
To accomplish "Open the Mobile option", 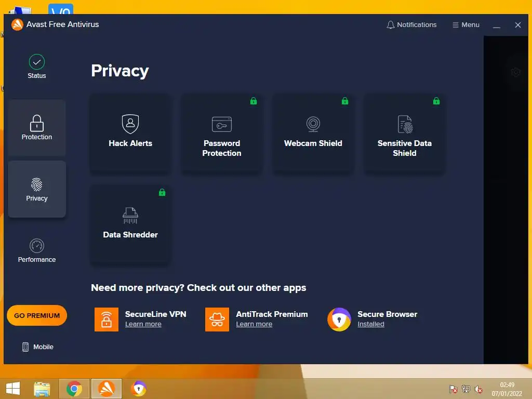I will click(37, 347).
